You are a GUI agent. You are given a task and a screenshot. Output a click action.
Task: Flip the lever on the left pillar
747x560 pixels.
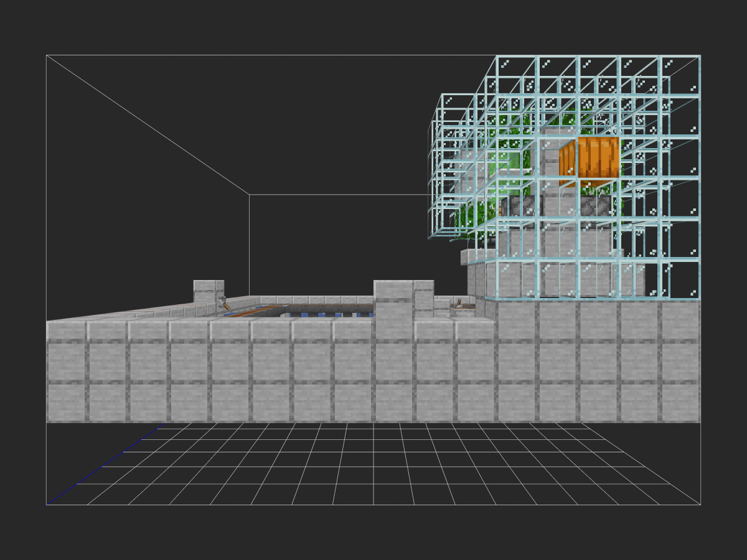223,302
